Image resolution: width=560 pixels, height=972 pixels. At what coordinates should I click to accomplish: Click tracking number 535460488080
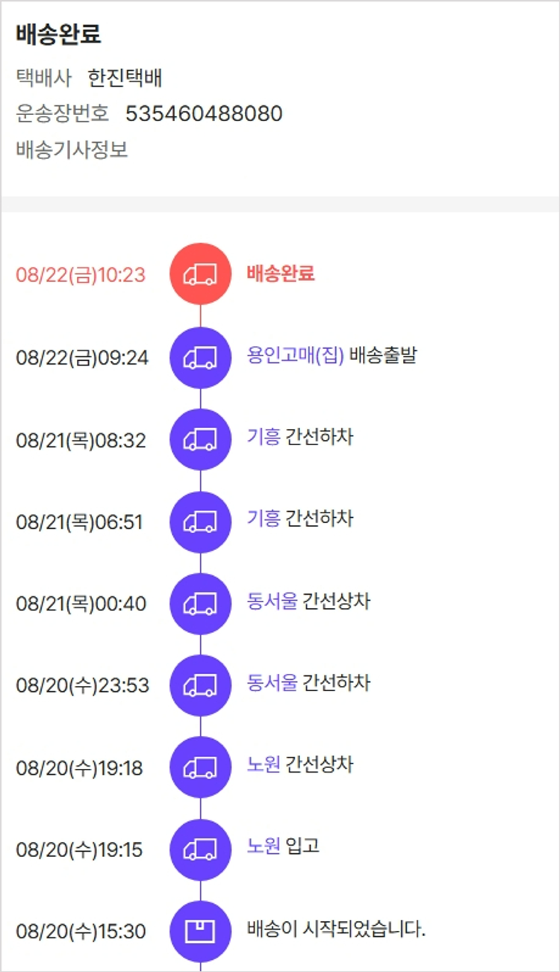(204, 114)
